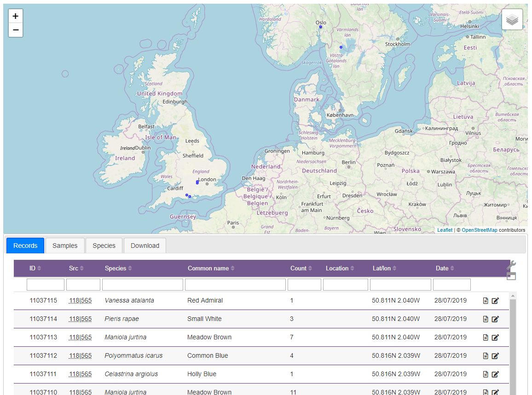Select Polyommatus icarus in the table

[x=133, y=355]
